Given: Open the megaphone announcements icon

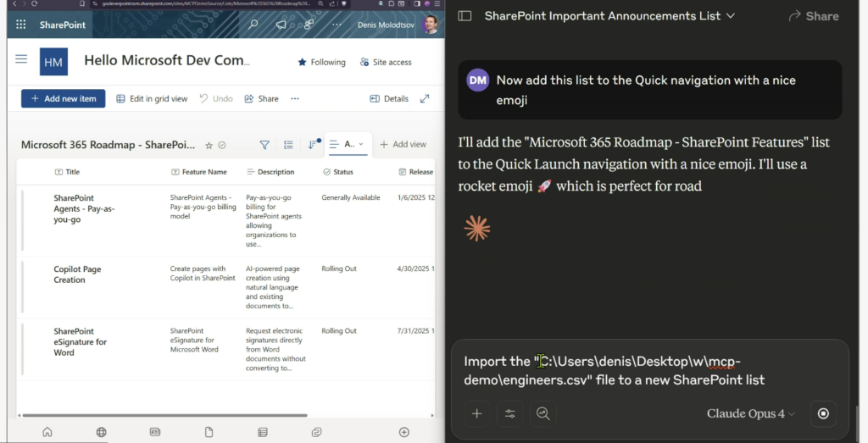Looking at the screenshot, I should coord(281,25).
